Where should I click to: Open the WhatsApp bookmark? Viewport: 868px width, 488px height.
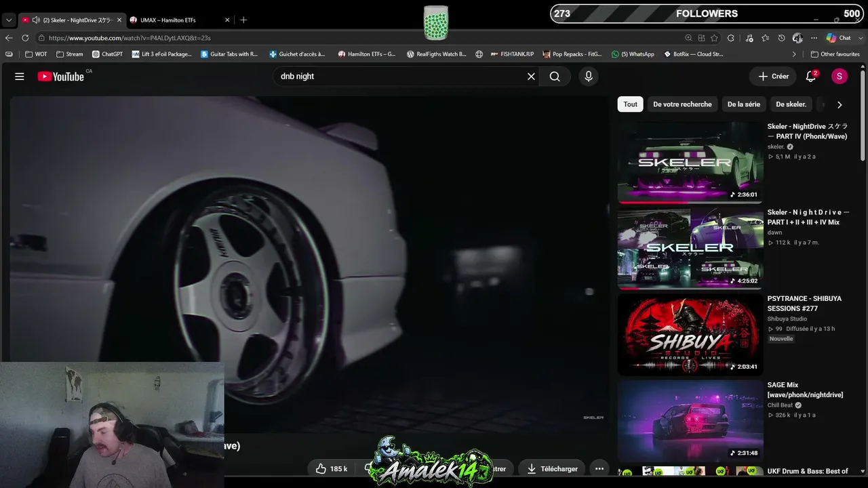coord(633,54)
